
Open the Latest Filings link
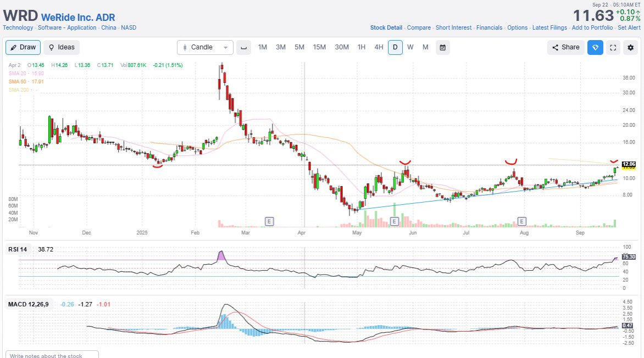(549, 27)
